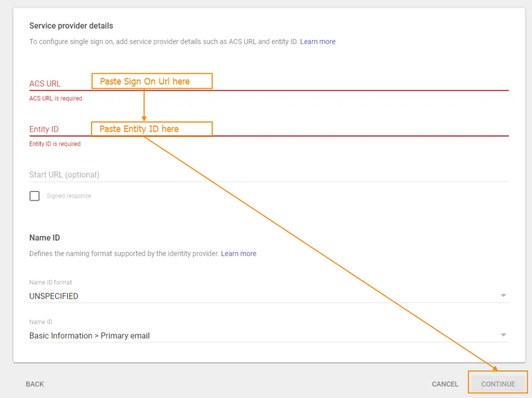The width and height of the screenshot is (532, 398).
Task: Click the Entity ID input field
Action: pos(269,129)
